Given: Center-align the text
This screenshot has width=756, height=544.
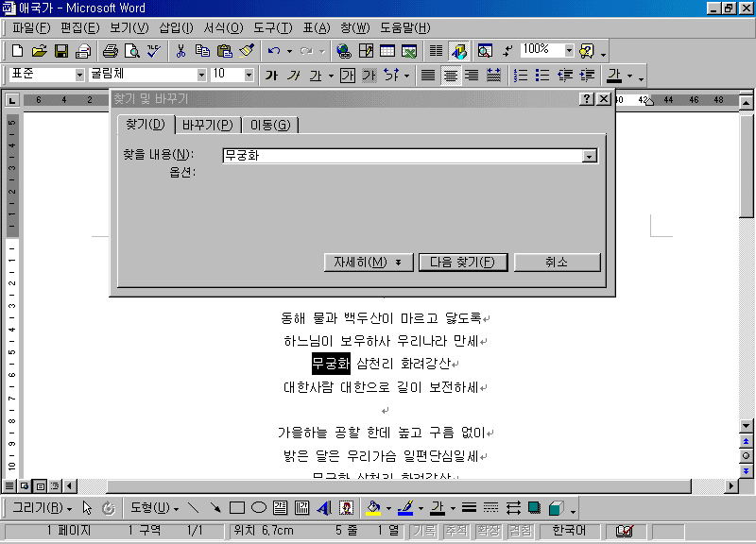Looking at the screenshot, I should click(x=451, y=76).
